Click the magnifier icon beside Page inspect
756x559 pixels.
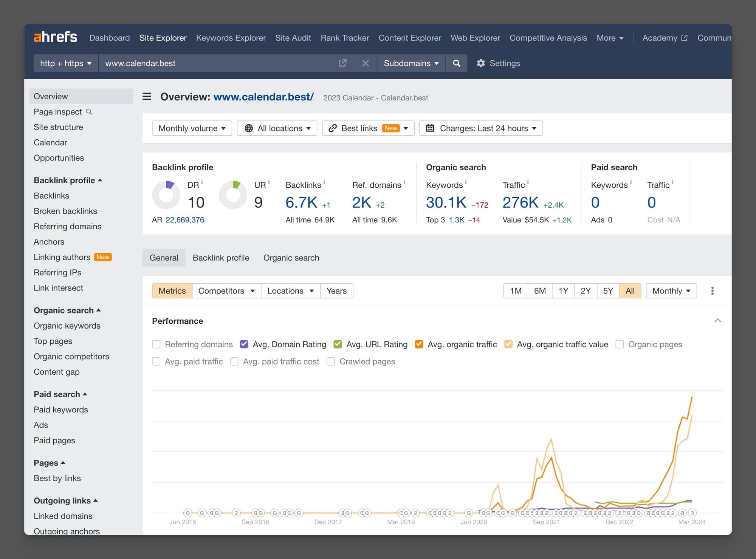click(x=89, y=112)
